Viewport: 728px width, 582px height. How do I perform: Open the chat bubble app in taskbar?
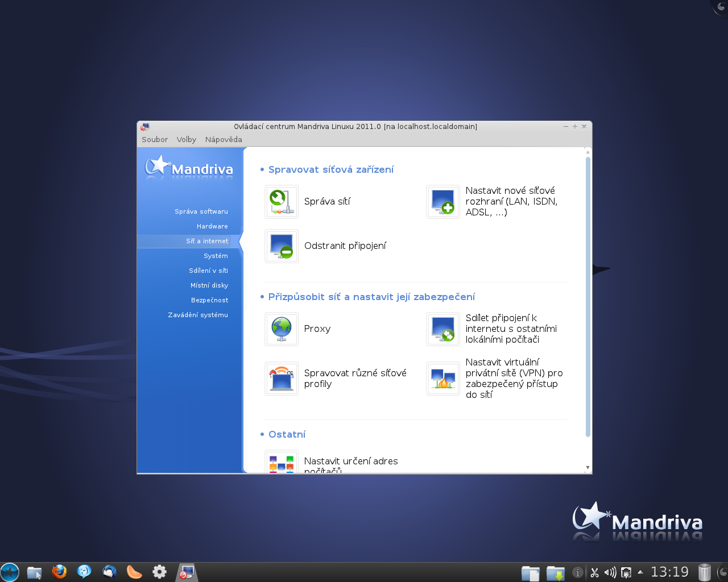[84, 572]
